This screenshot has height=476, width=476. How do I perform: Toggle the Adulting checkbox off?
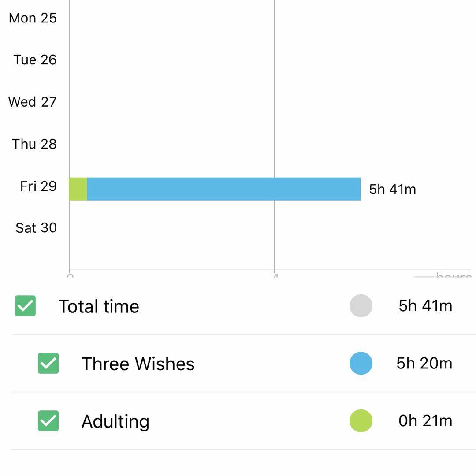[48, 421]
